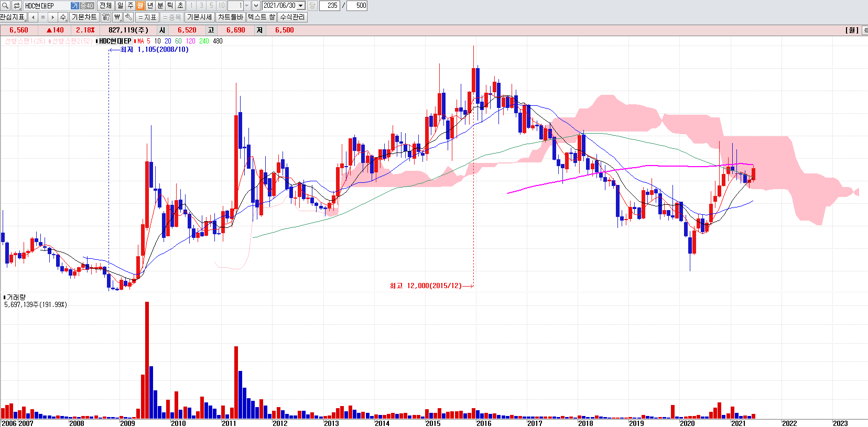This screenshot has width=868, height=427.
Task: Click the 거래량 volume panel label
Action: pos(15,297)
